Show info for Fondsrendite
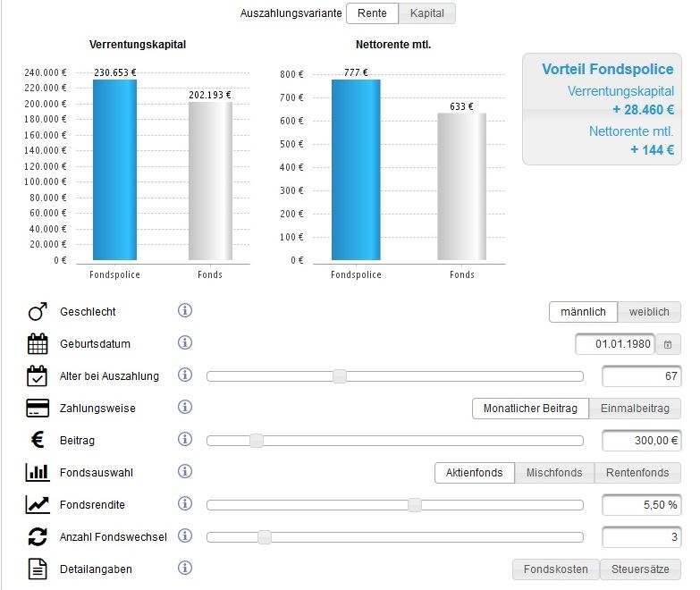700x590 pixels. pyautogui.click(x=185, y=504)
